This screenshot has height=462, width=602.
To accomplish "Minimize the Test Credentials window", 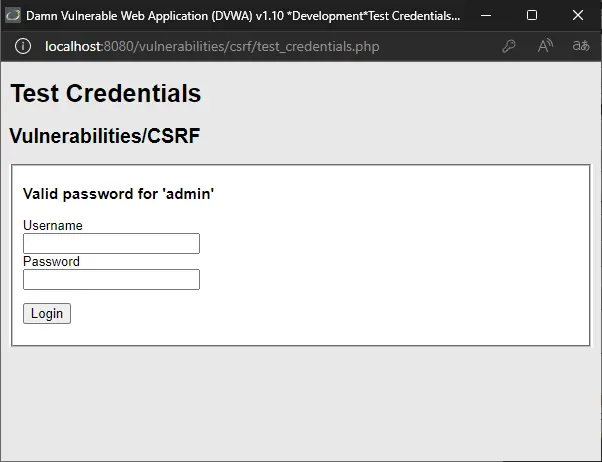I will coord(486,15).
